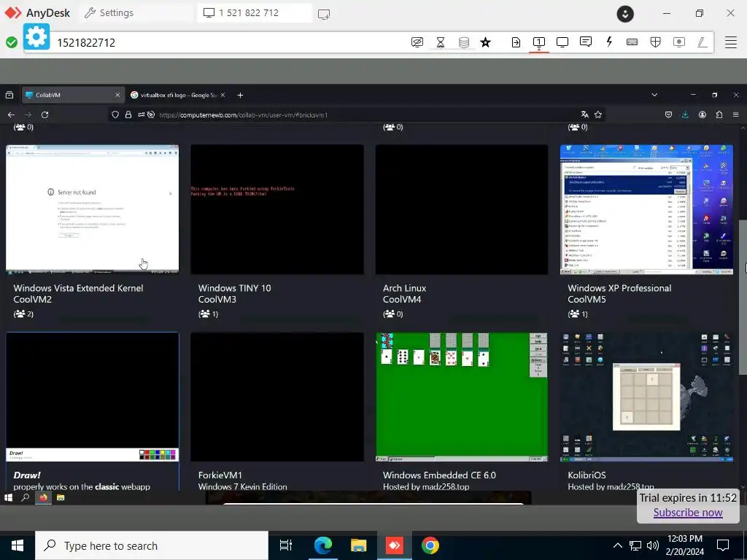Image resolution: width=747 pixels, height=560 pixels.
Task: Open the Firefox account profile icon
Action: [703, 114]
